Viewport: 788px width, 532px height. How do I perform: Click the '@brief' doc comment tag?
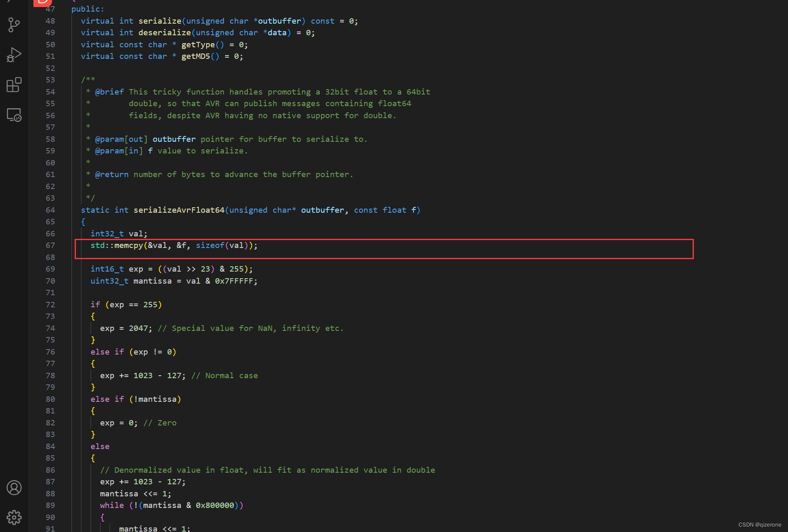(x=109, y=92)
